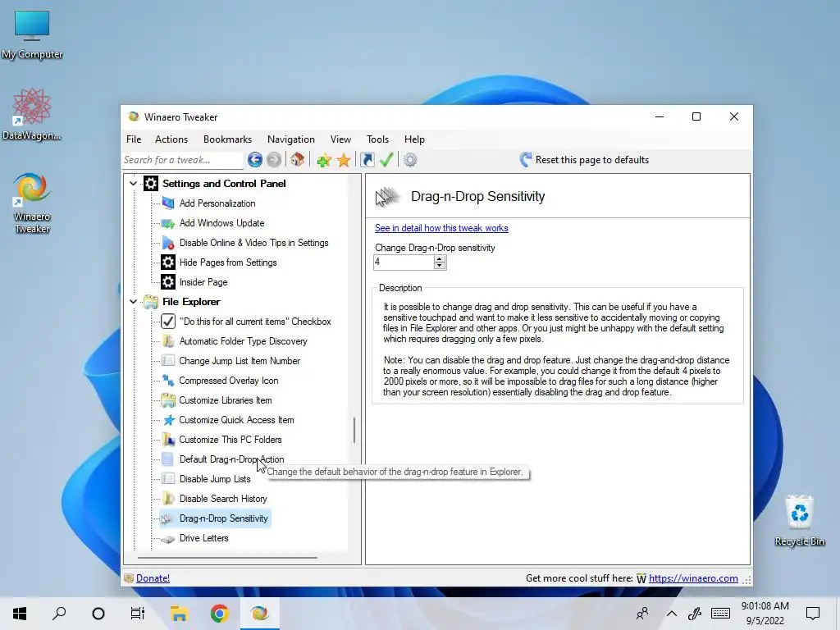840x630 pixels.
Task: Select Disable Jump Lists tweak
Action: tap(215, 479)
